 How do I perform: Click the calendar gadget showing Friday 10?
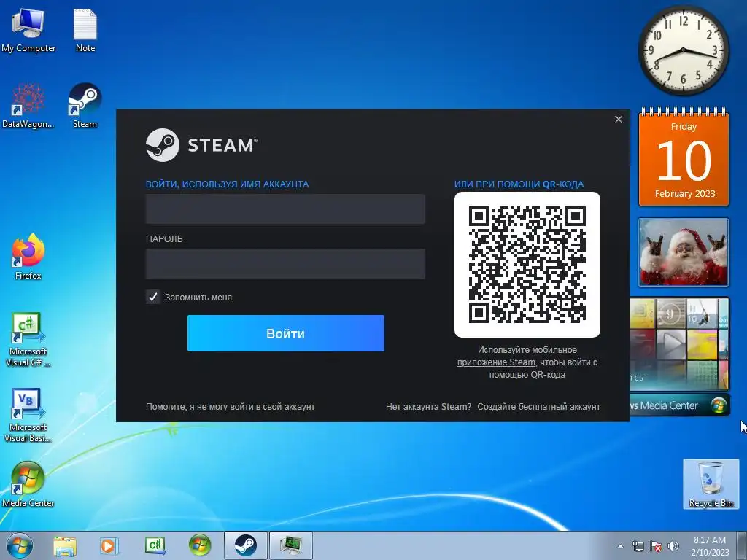(684, 157)
